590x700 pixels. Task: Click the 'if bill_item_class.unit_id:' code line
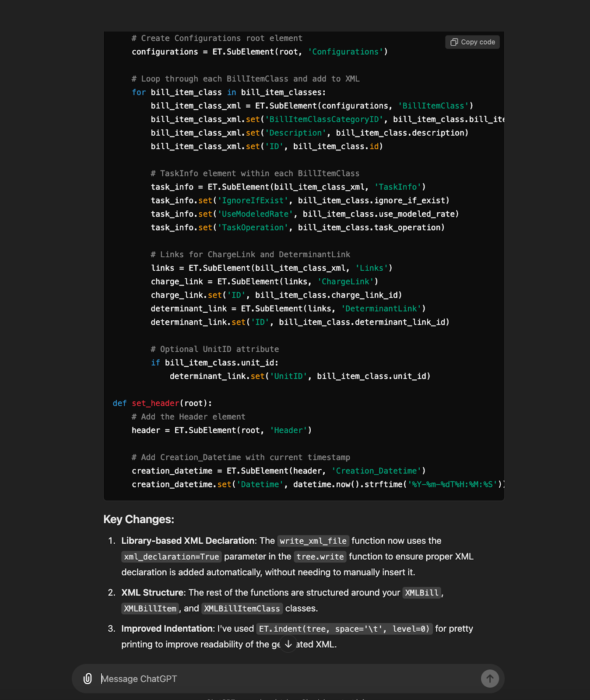tap(215, 363)
